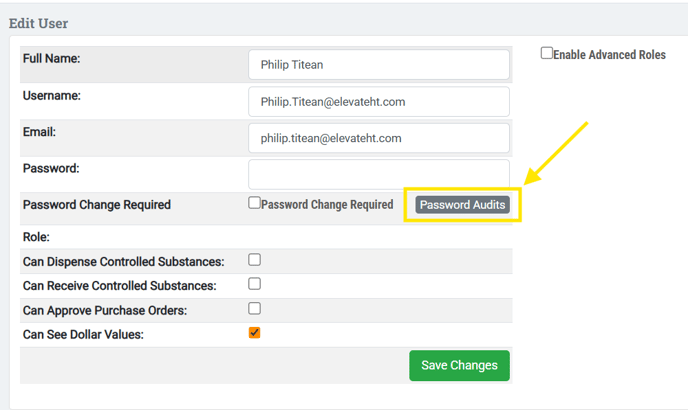Click the Role: row label
The width and height of the screenshot is (688, 410).
(36, 238)
